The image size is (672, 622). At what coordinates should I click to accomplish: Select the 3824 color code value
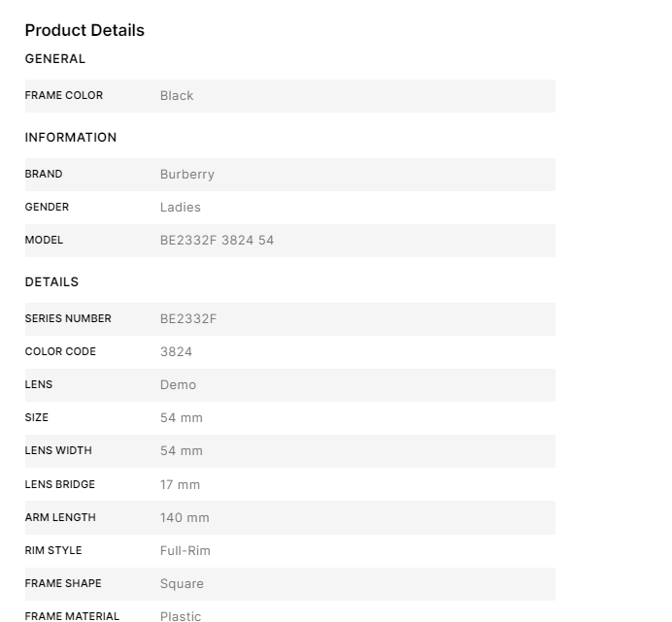(x=176, y=352)
